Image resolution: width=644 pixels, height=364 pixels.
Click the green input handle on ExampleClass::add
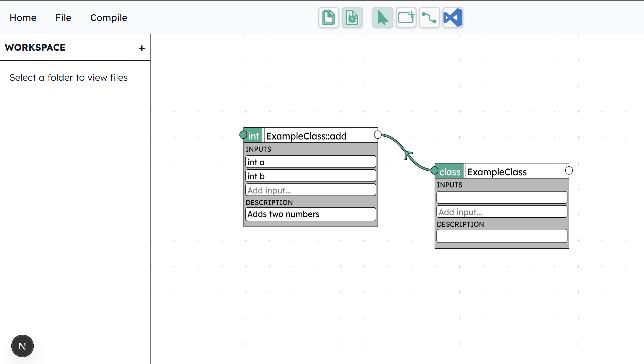coord(243,135)
